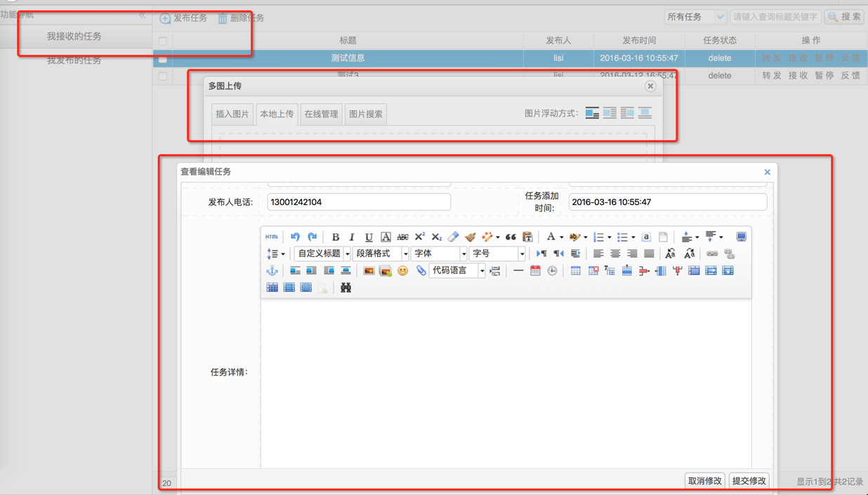Center-align the paragraph
Screen dimensions: 868x495
[x=615, y=254]
